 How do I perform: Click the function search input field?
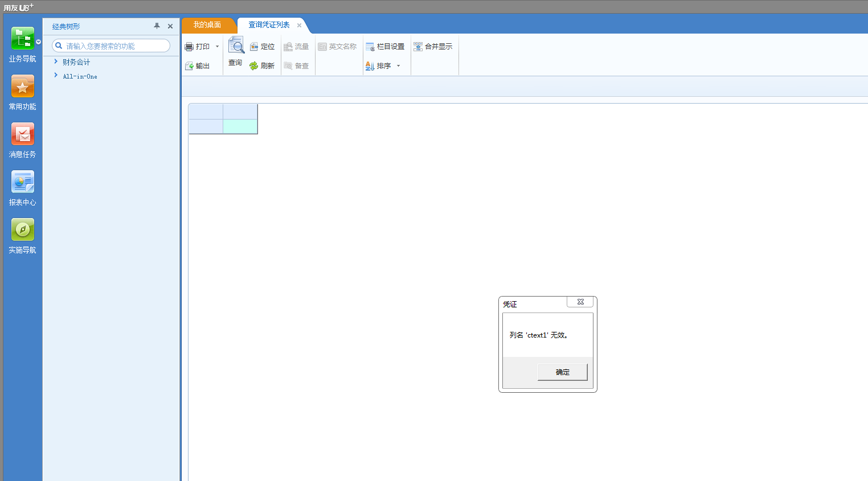coord(111,46)
